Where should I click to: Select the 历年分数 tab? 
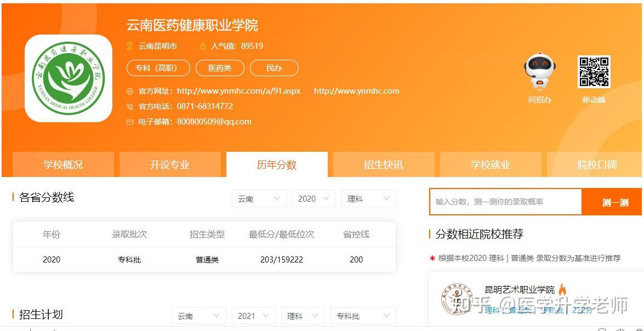click(277, 165)
